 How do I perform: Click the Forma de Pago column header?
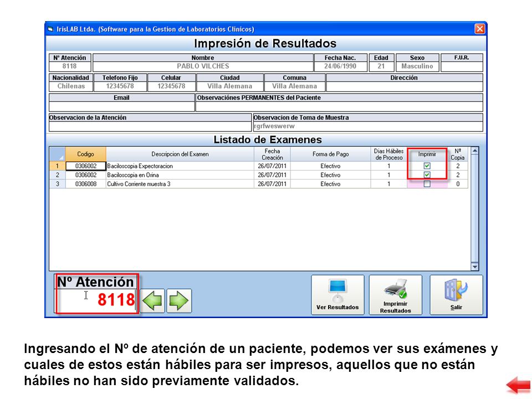pos(330,154)
